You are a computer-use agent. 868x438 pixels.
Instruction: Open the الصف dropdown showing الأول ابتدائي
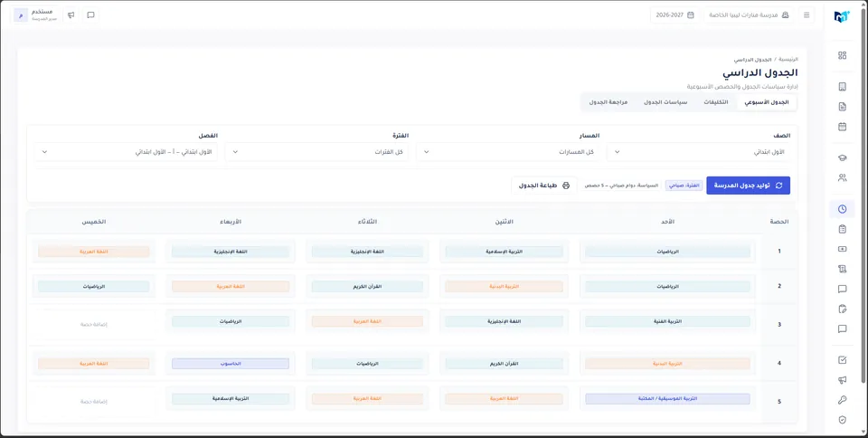(698, 152)
